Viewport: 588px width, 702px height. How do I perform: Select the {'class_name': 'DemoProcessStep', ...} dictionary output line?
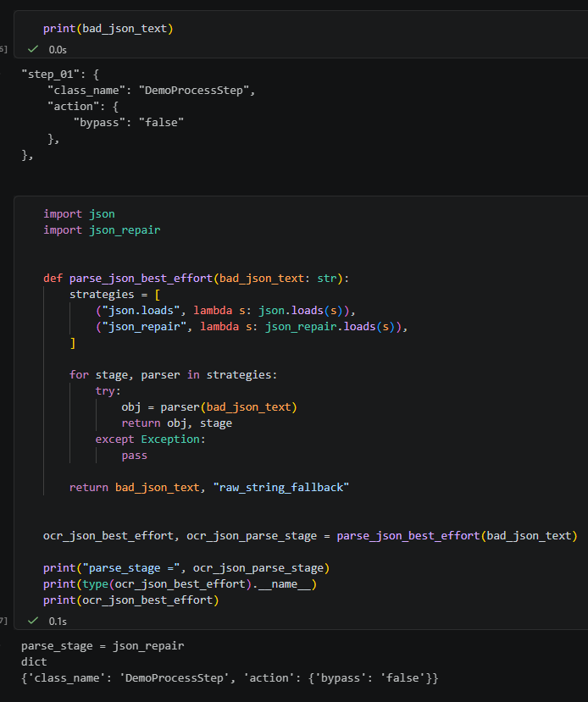(x=230, y=678)
